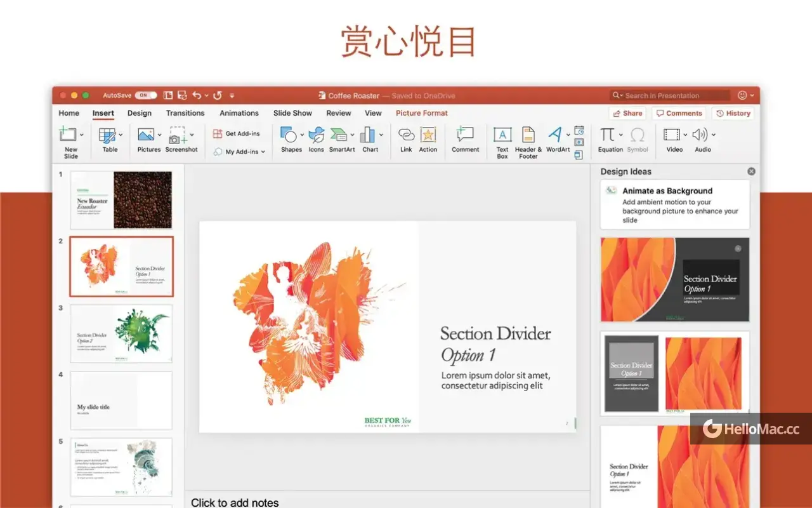The image size is (812, 508).
Task: Open the History button
Action: pyautogui.click(x=733, y=113)
